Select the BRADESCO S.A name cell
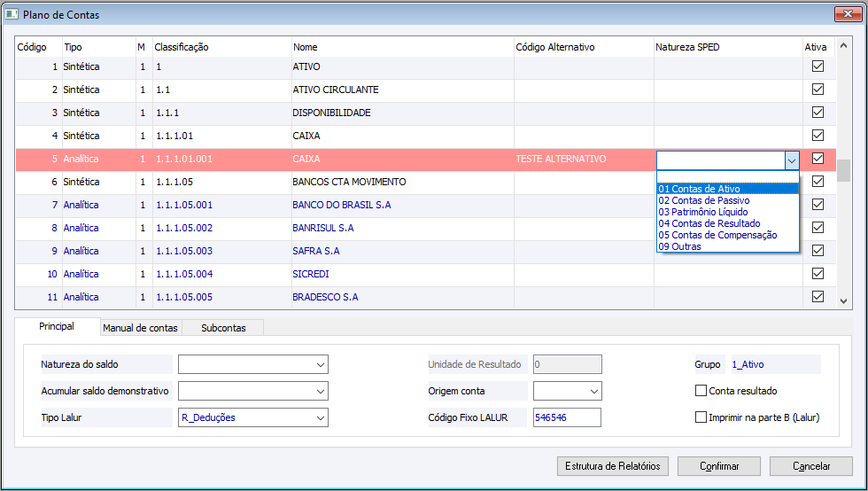Image resolution: width=868 pixels, height=491 pixels. click(402, 297)
